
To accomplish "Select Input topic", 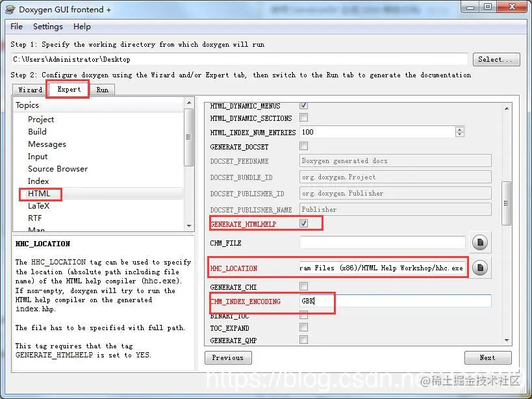I will pyautogui.click(x=38, y=157).
